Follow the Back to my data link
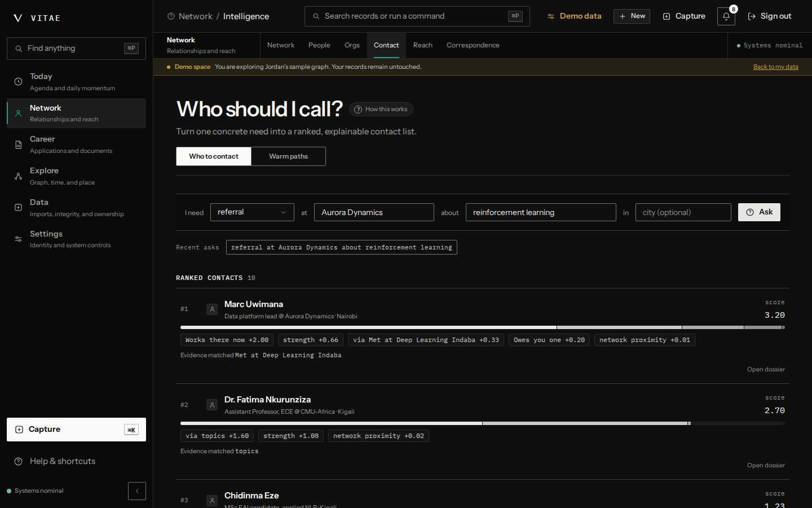812x508 pixels. click(776, 67)
